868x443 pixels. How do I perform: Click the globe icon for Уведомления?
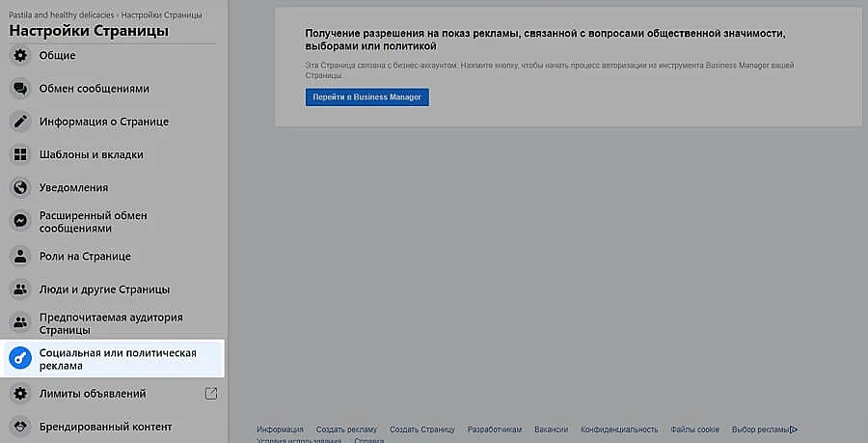(x=19, y=187)
